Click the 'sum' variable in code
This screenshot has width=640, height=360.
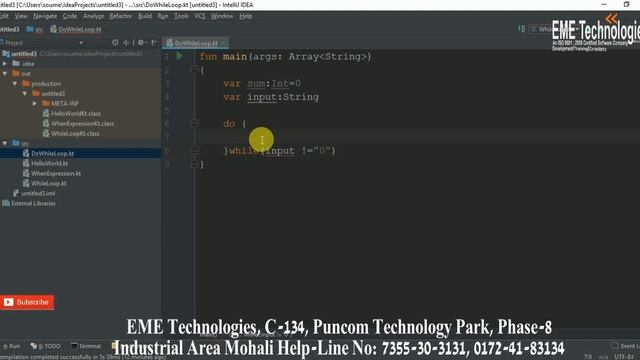(256, 83)
